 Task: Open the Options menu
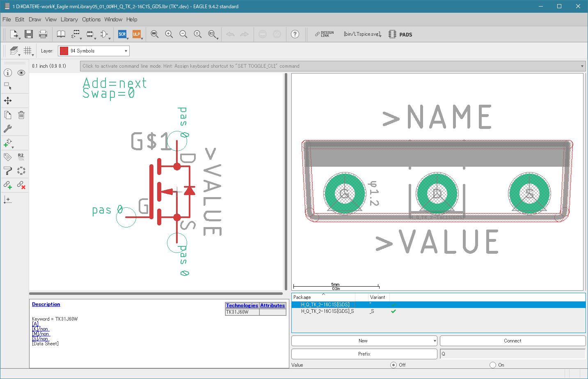coord(91,19)
